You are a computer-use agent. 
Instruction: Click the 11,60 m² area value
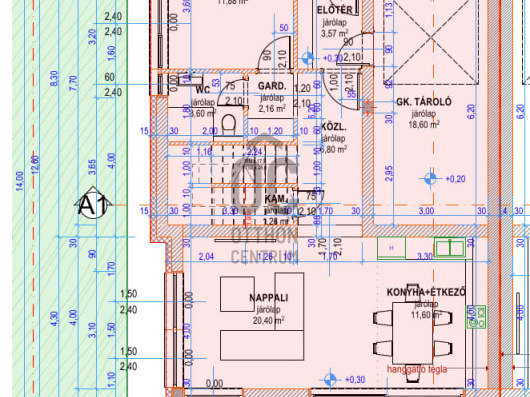click(426, 315)
